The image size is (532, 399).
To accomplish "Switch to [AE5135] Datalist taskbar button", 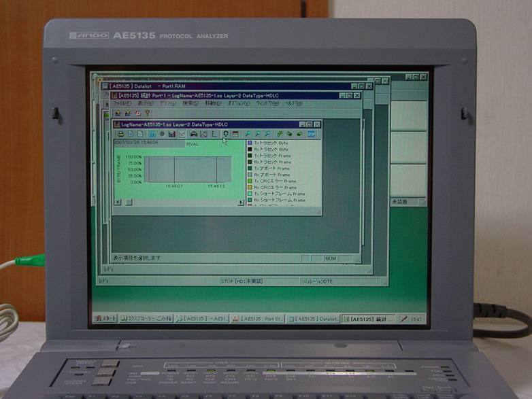I will [313, 319].
